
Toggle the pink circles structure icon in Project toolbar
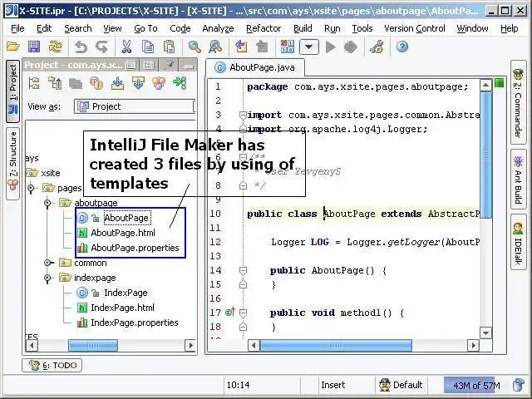point(159,83)
